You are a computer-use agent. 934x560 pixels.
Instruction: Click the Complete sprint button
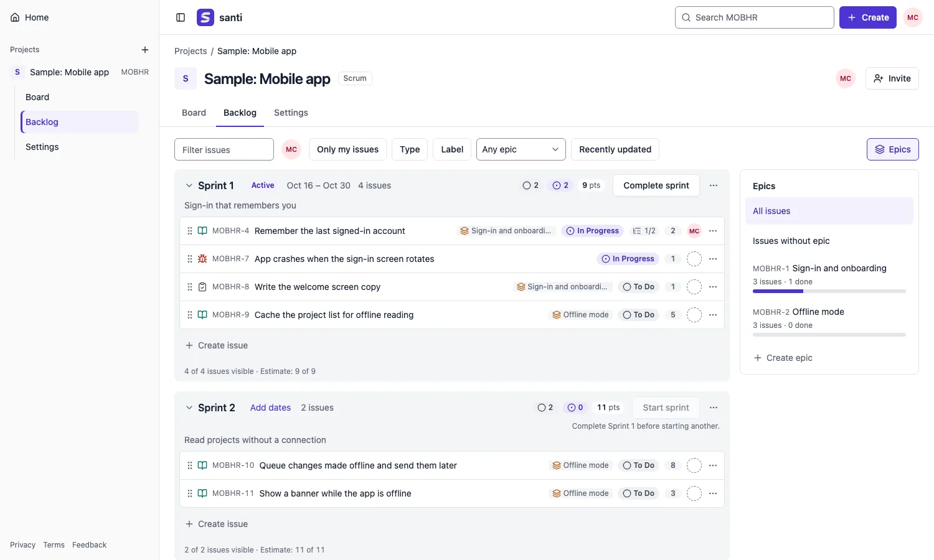tap(656, 185)
